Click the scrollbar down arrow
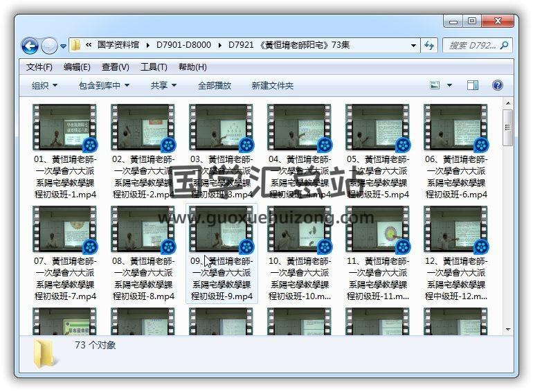This screenshot has width=533, height=392. [508, 330]
